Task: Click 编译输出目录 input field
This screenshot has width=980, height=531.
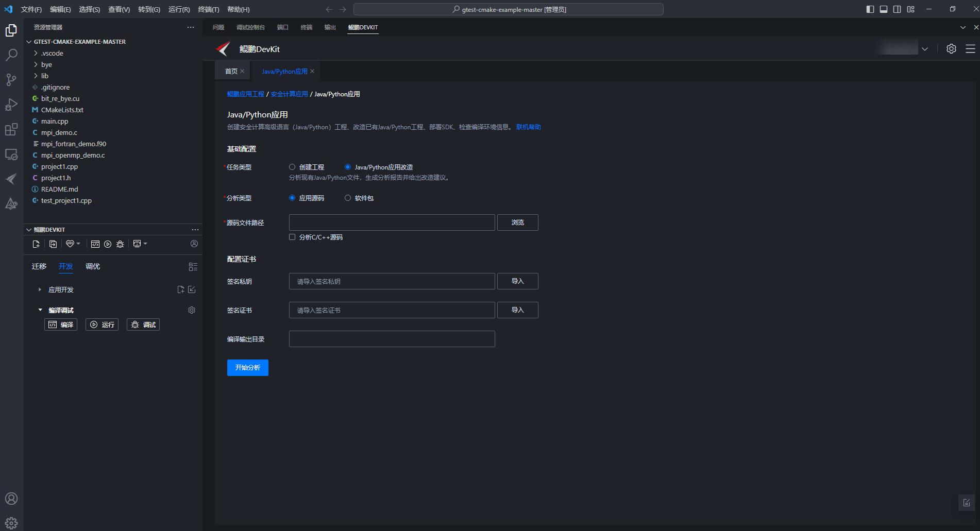Action: pos(392,339)
